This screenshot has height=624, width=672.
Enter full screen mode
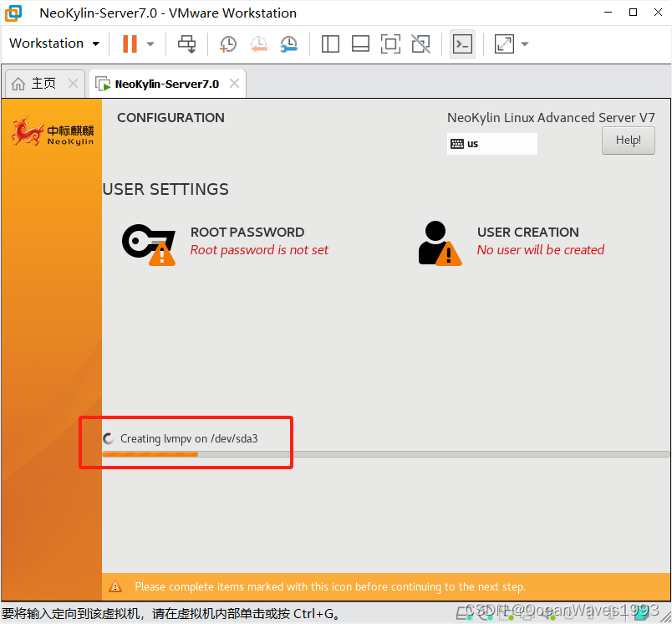(x=390, y=43)
